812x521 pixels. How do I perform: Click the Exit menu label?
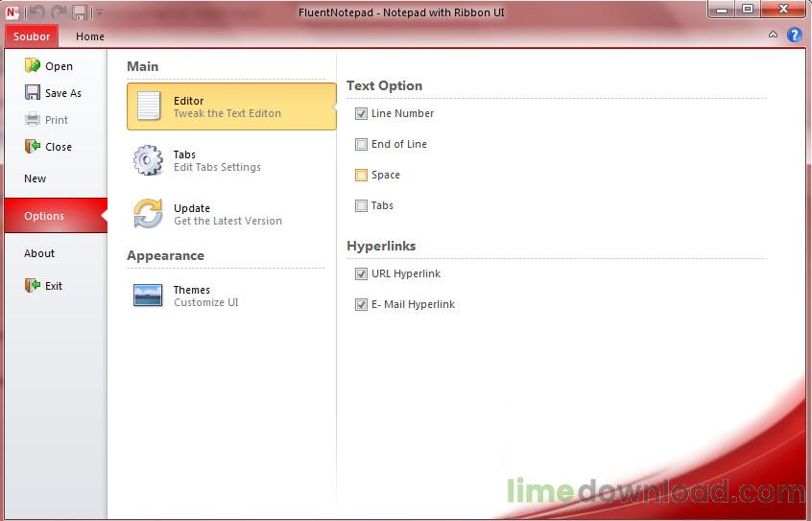tap(54, 286)
